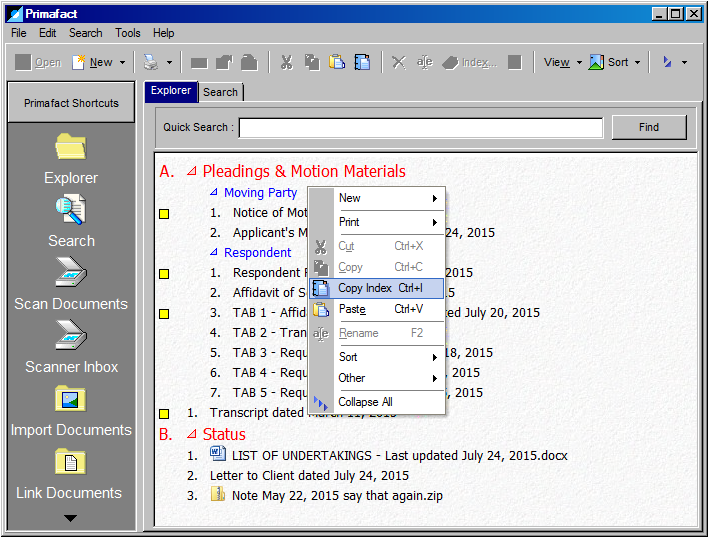
Task: Click the Rename icon in the toolbar
Action: point(424,62)
